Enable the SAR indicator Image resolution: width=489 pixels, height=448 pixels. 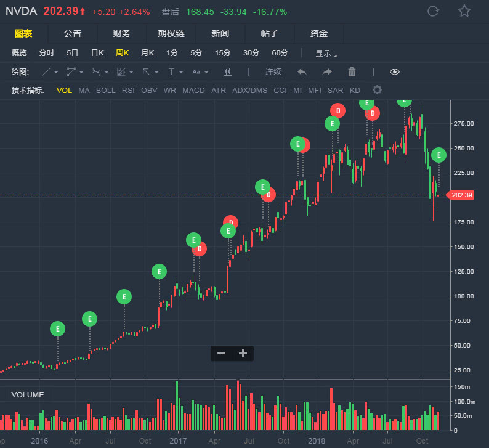(335, 91)
